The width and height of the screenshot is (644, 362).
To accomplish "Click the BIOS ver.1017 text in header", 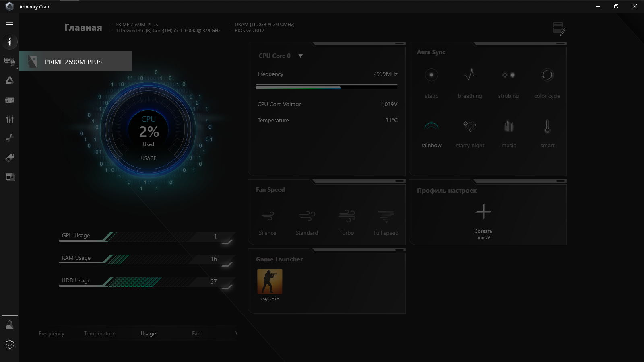I will [250, 31].
